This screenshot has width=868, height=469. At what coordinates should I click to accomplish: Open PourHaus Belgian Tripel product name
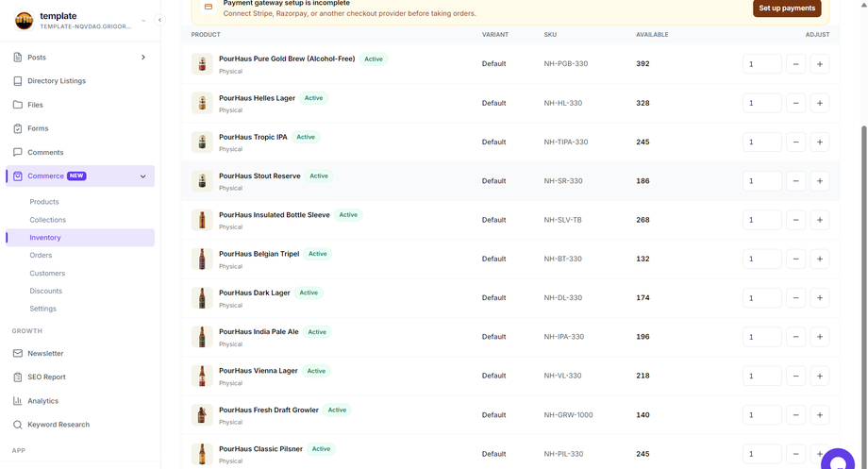click(259, 254)
